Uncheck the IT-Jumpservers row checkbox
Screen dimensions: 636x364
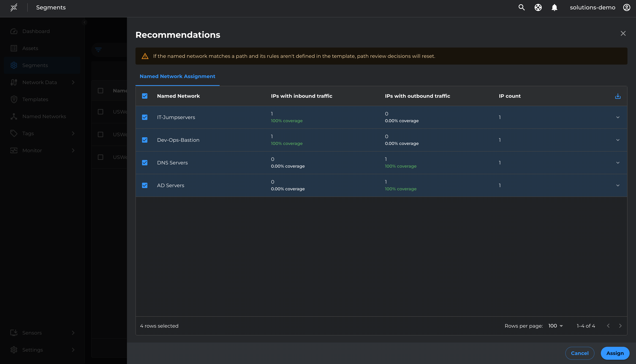145,117
